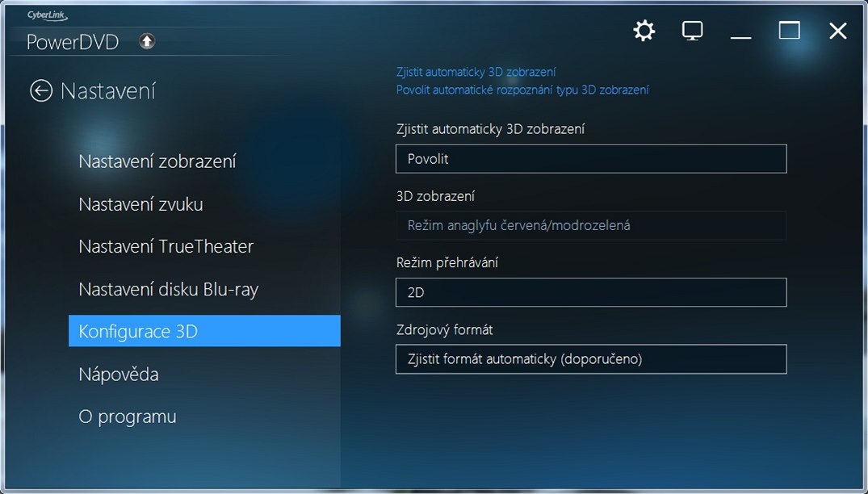This screenshot has height=494, width=868.
Task: Open Nastavení zvuku section
Action: point(140,204)
